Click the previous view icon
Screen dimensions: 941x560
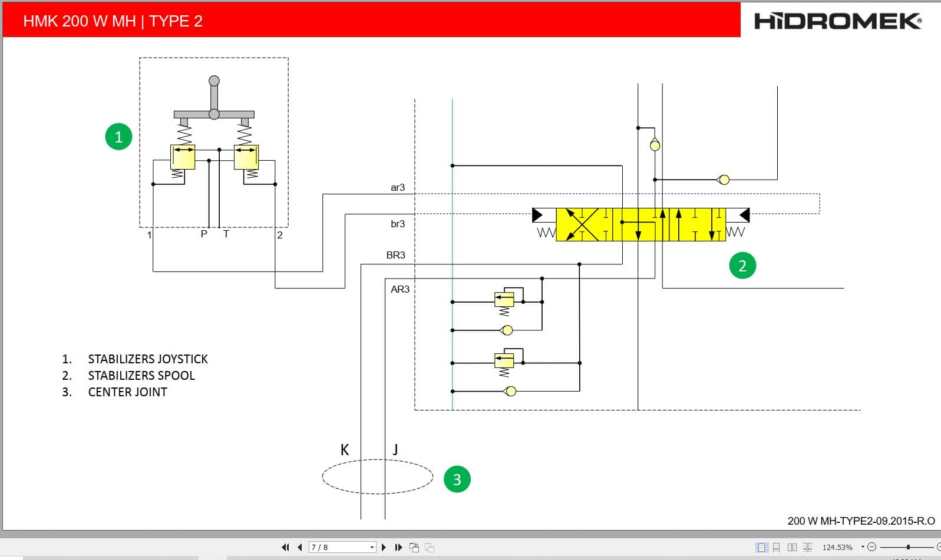(x=414, y=547)
